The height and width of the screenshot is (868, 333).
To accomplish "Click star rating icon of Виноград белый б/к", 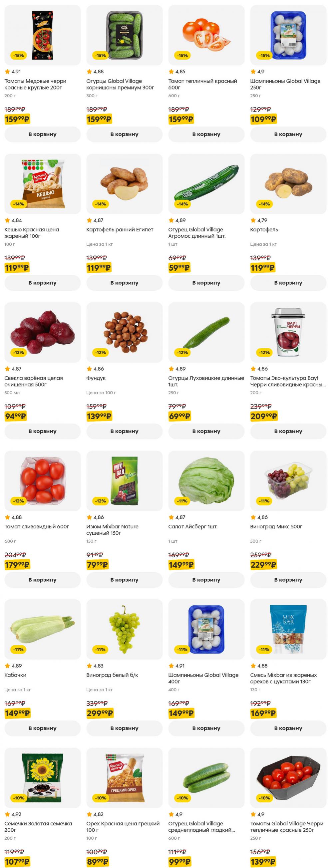I will (x=89, y=666).
